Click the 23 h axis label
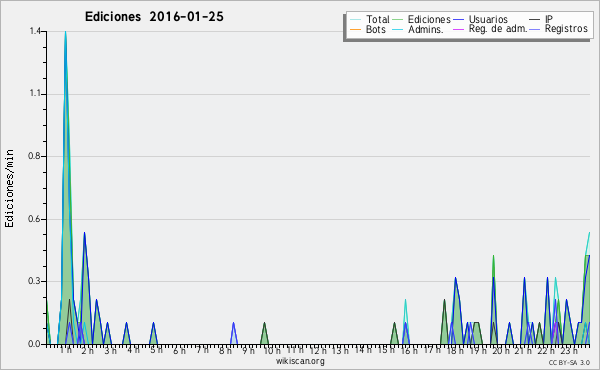Viewport: 600px width, 370px height. [x=569, y=350]
